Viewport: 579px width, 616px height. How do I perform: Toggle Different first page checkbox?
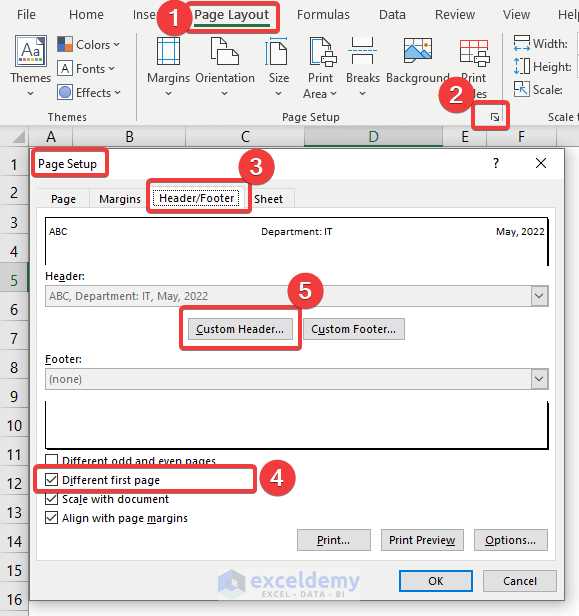[51, 480]
